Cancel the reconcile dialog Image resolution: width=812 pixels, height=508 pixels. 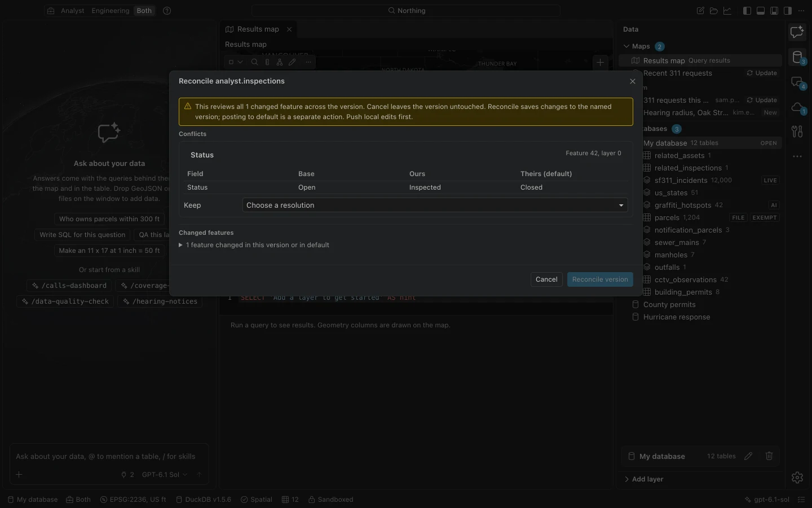(x=546, y=279)
